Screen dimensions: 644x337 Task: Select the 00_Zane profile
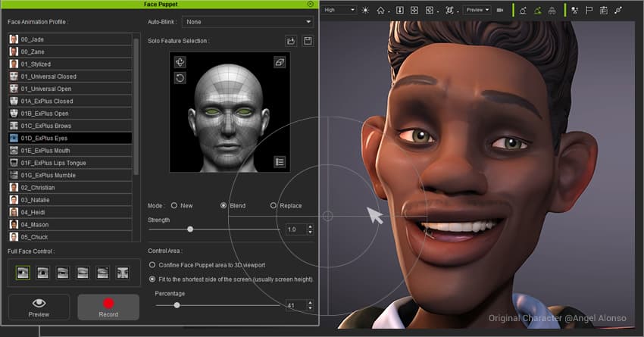click(x=70, y=51)
